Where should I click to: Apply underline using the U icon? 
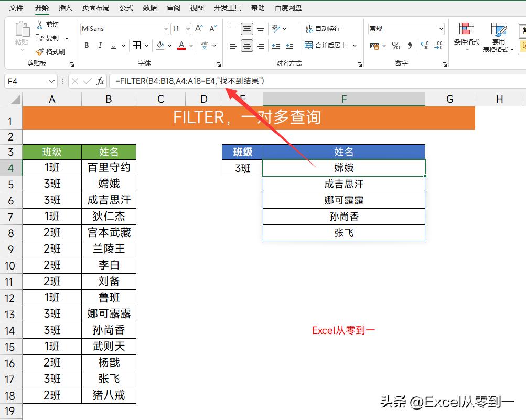113,46
